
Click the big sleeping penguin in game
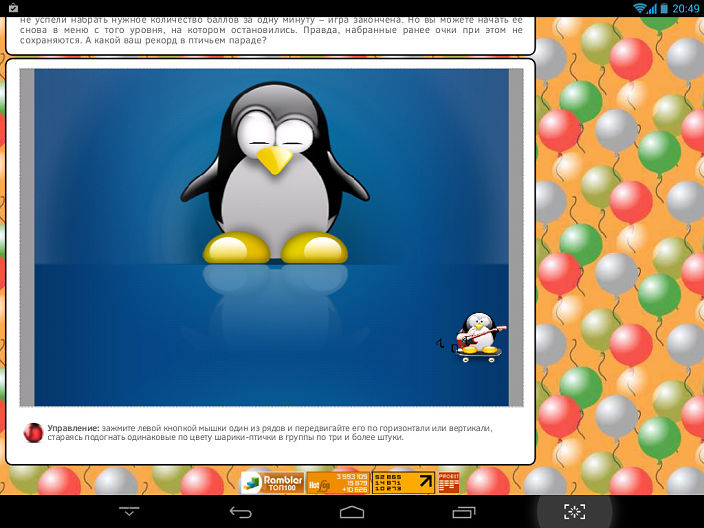point(275,173)
